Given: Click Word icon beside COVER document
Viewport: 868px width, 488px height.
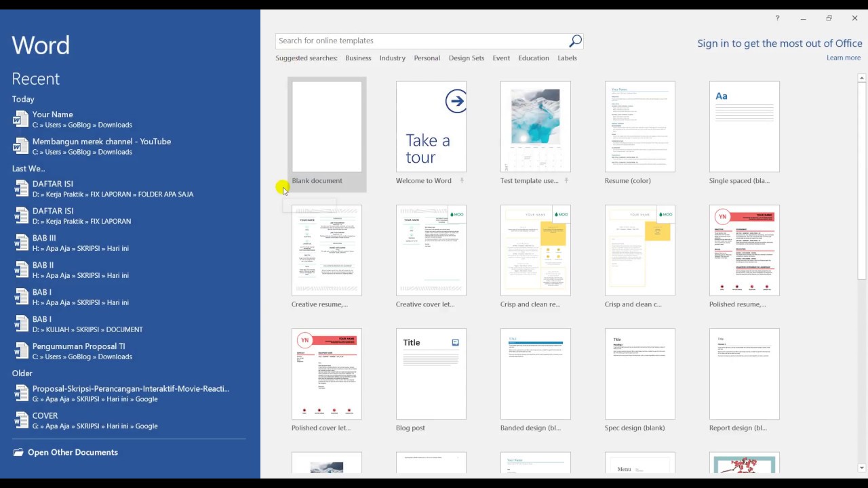Looking at the screenshot, I should coord(20,420).
